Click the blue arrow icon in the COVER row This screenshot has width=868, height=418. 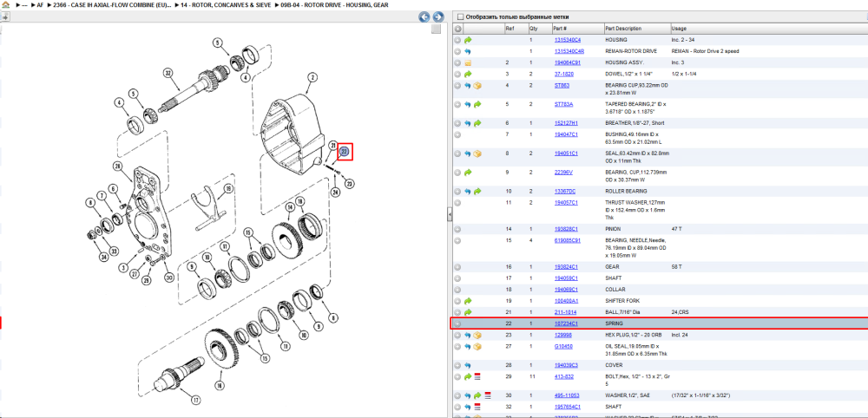pyautogui.click(x=469, y=365)
